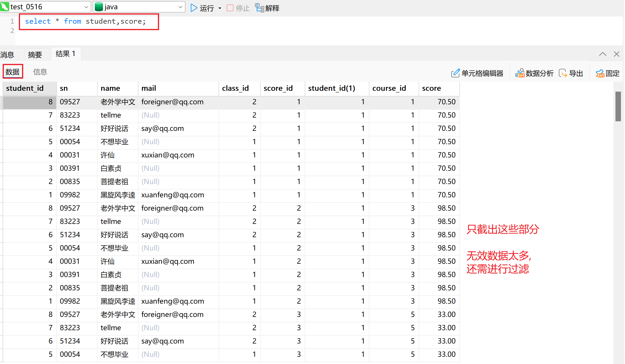Open the cell editor pencil icon
Viewport: 625px width, 364px height.
pyautogui.click(x=455, y=73)
